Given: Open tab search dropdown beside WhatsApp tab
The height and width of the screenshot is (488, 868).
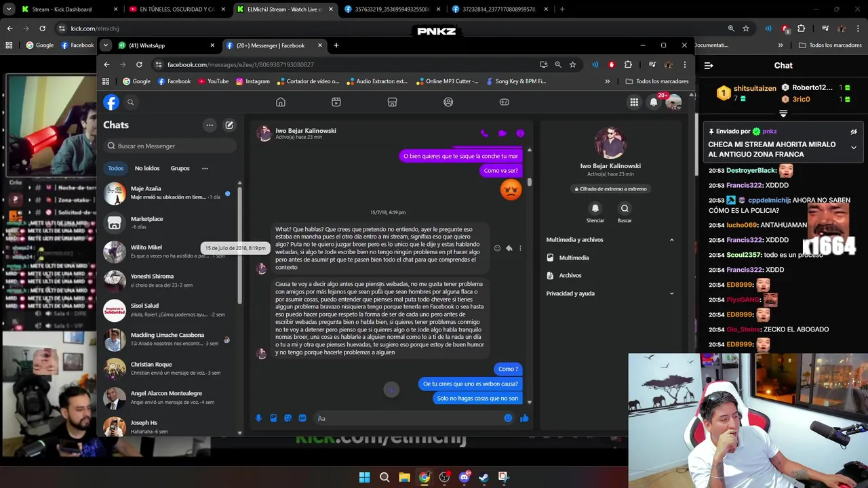Looking at the screenshot, I should point(106,45).
